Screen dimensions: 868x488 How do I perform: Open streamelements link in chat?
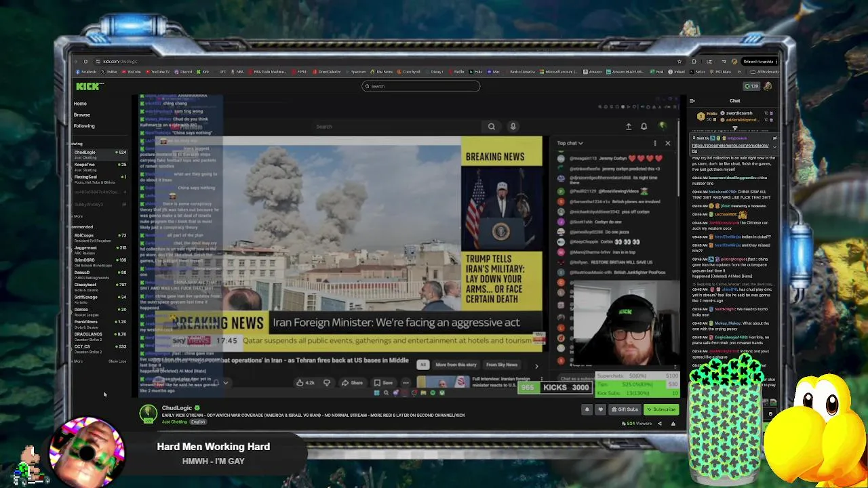coord(730,147)
